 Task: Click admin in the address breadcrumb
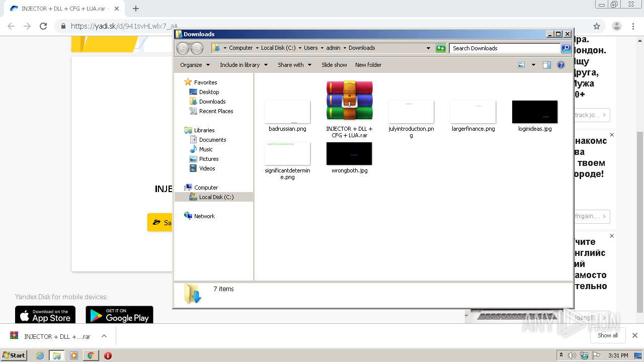tap(333, 48)
